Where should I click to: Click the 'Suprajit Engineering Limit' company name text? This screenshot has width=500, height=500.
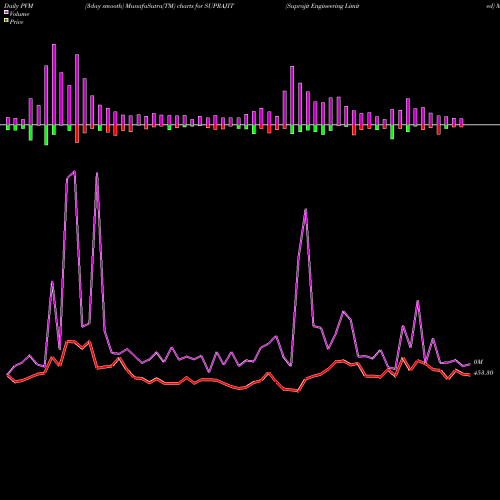coord(322,6)
